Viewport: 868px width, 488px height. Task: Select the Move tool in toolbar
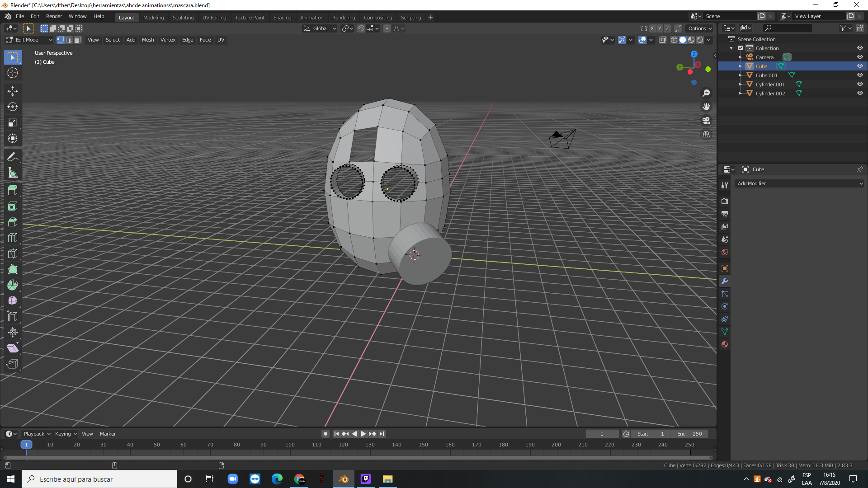[x=13, y=91]
